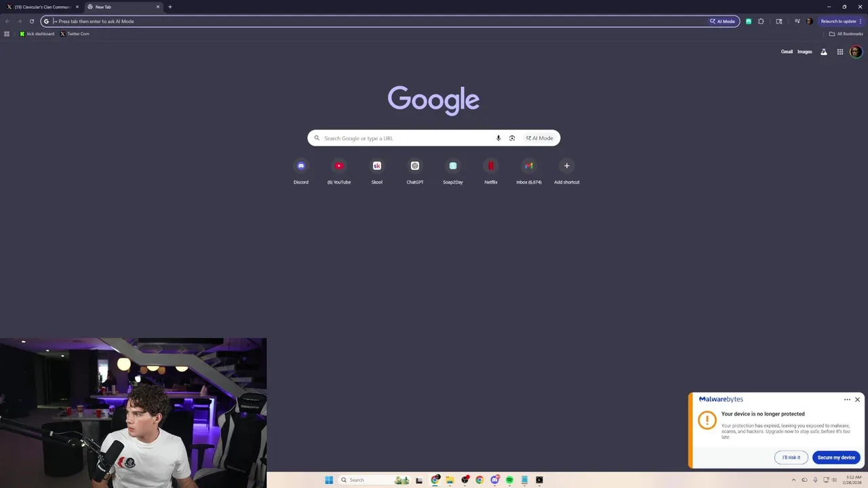
Task: Open Google account avatar on the page
Action: coord(856,52)
